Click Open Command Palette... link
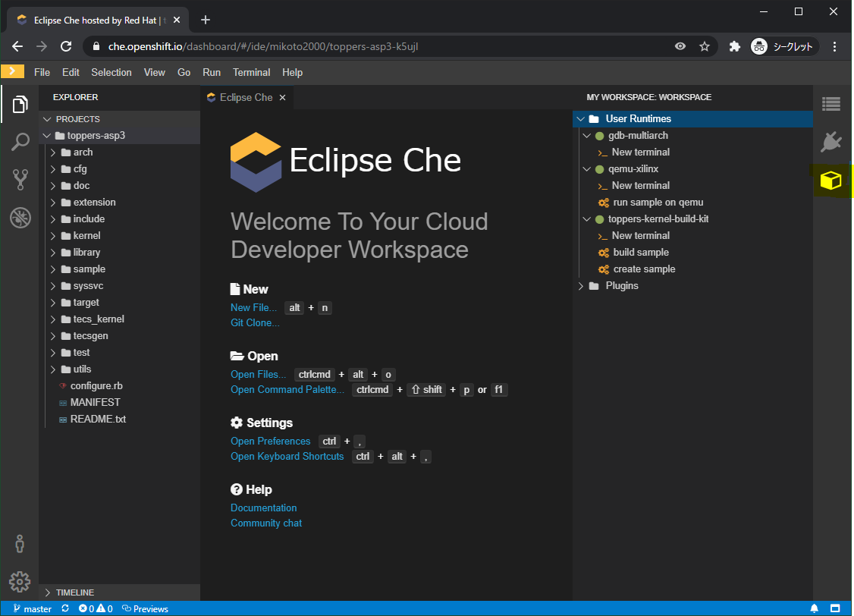The width and height of the screenshot is (854, 616). pos(287,389)
